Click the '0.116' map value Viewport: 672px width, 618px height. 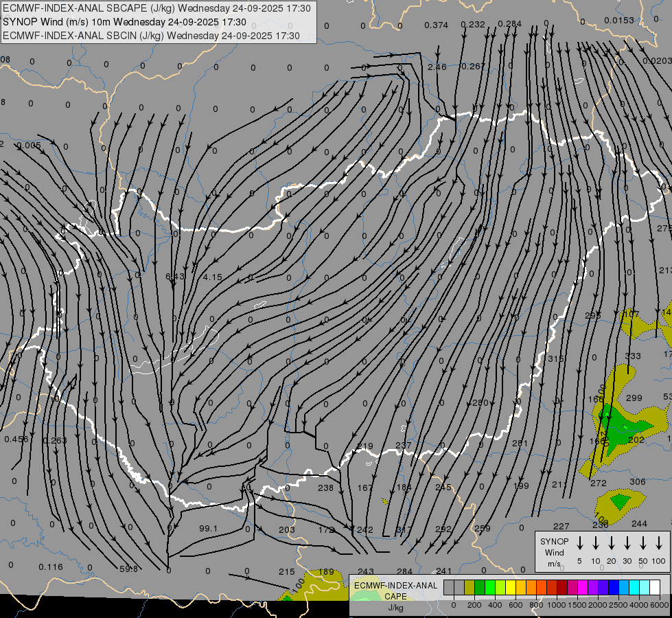pyautogui.click(x=51, y=567)
